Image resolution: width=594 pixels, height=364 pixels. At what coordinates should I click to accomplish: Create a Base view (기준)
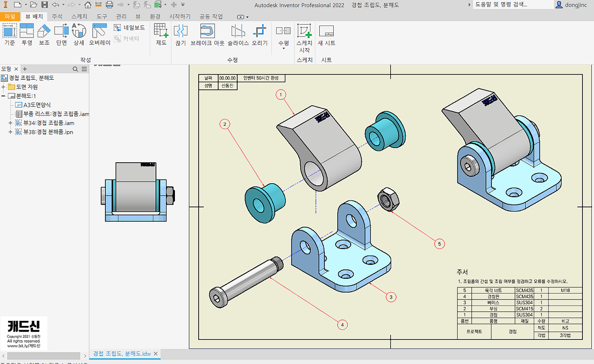[10, 35]
